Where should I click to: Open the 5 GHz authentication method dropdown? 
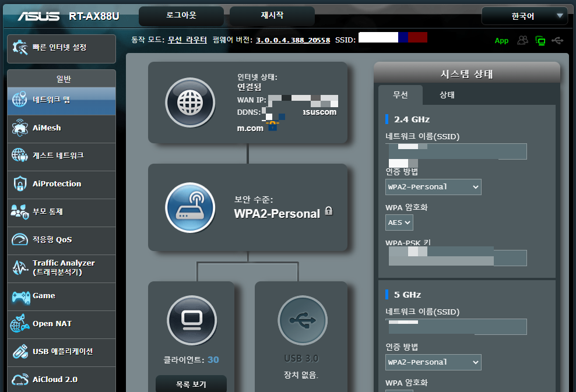(x=433, y=362)
